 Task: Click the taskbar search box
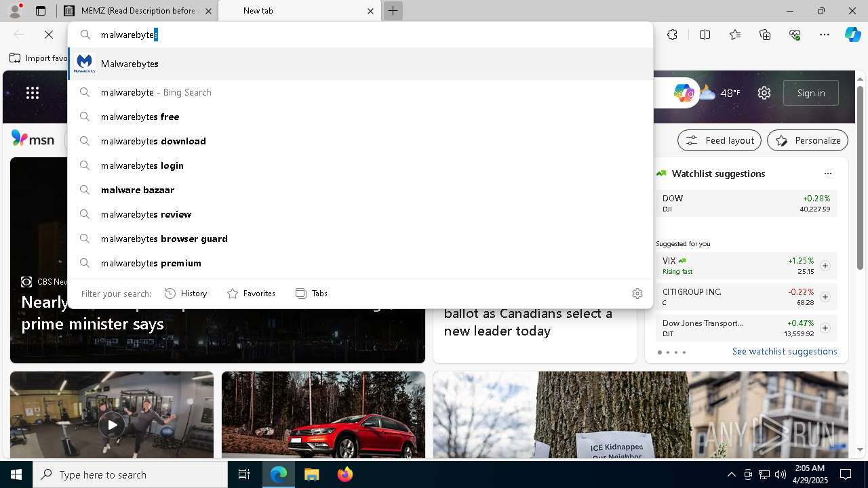point(130,474)
